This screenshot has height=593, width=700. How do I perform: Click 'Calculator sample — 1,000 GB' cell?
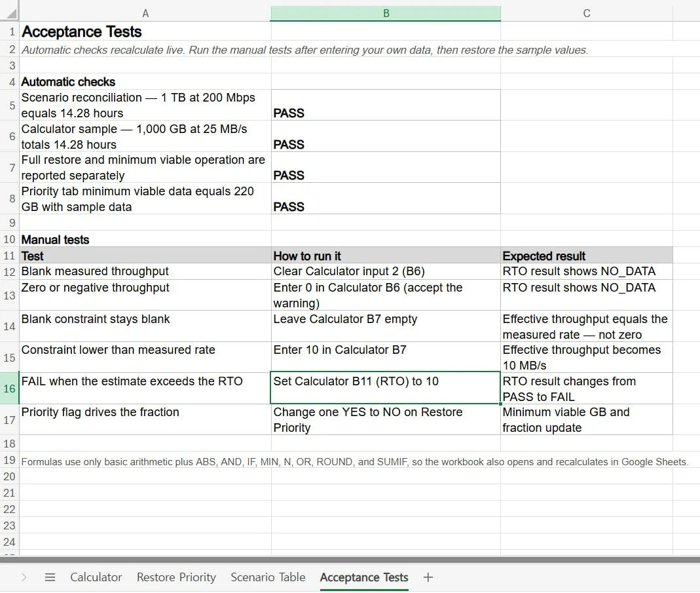coord(145,136)
